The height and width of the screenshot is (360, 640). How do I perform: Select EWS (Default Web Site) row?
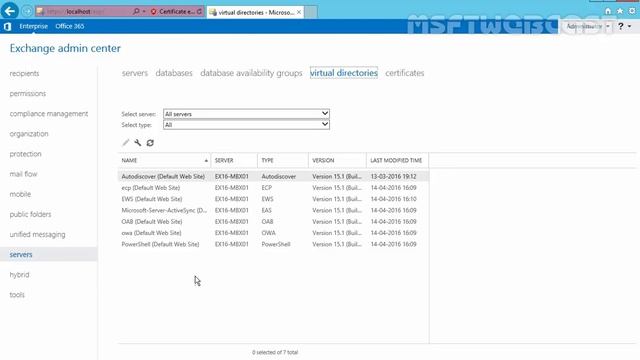tap(273, 199)
